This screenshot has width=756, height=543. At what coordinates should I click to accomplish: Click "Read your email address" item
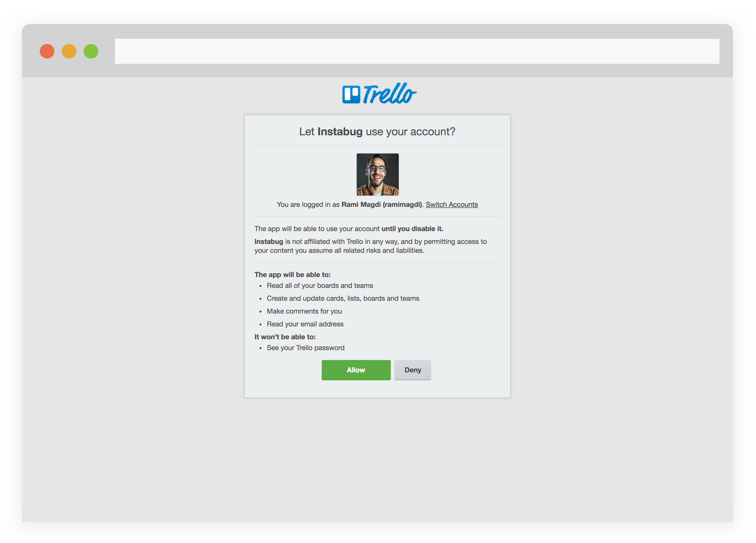(305, 324)
